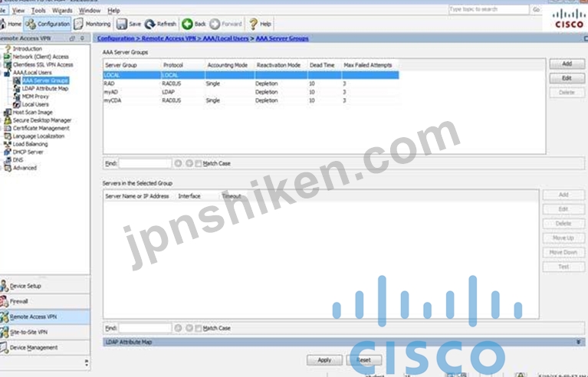The width and height of the screenshot is (588, 377).
Task: Open Clientless SSL VPN Access node
Action: tap(43, 64)
